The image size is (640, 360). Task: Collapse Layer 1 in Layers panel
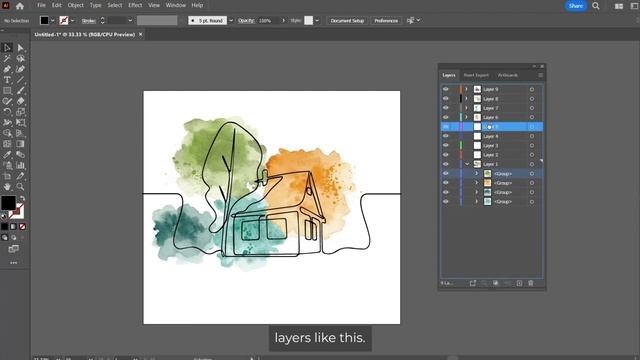coord(467,164)
